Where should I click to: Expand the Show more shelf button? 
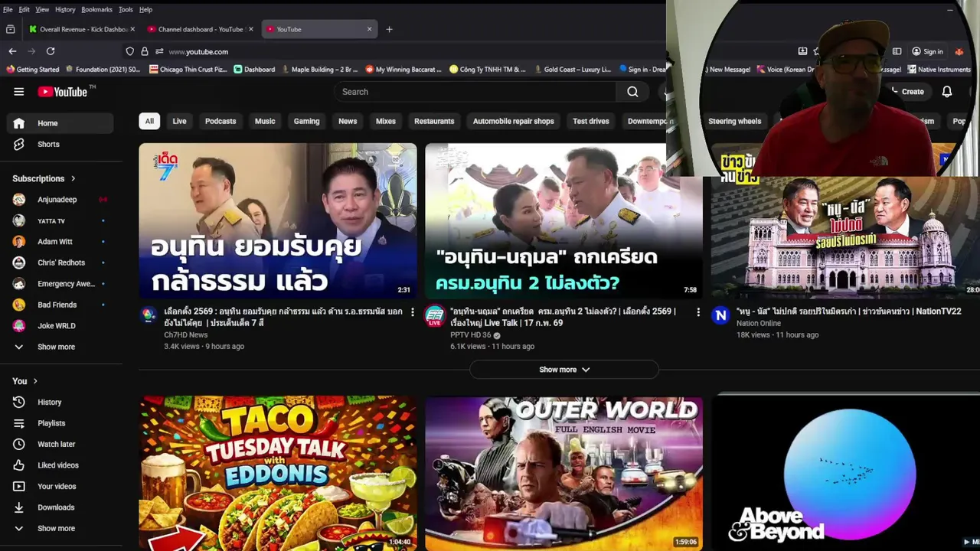point(564,370)
